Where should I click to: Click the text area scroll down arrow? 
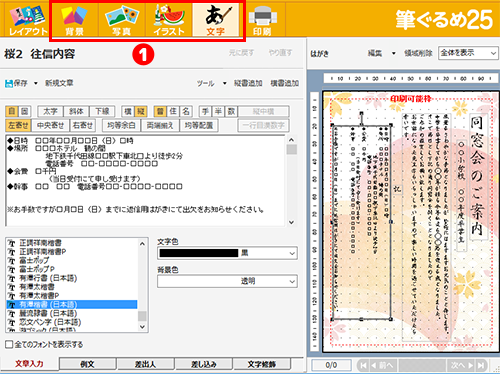click(291, 222)
